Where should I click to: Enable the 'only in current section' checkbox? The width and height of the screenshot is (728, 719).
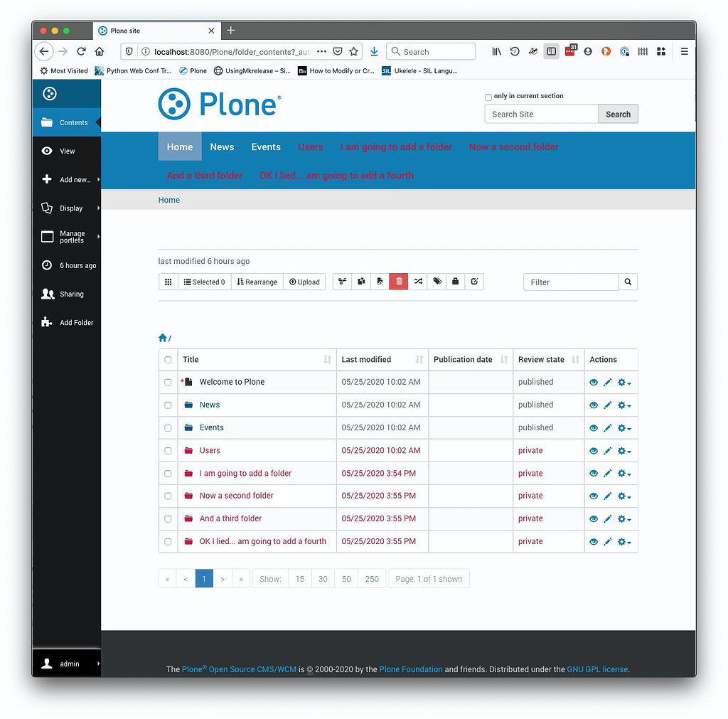488,97
